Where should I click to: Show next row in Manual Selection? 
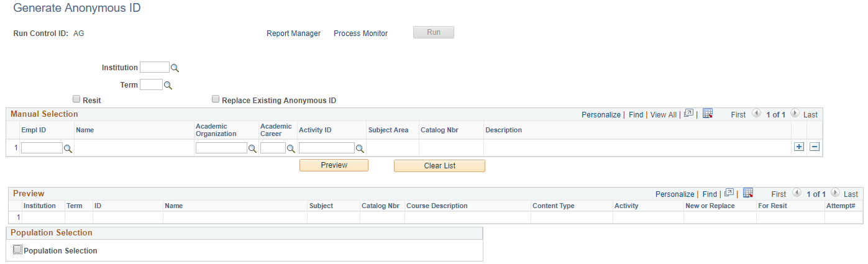coord(795,114)
